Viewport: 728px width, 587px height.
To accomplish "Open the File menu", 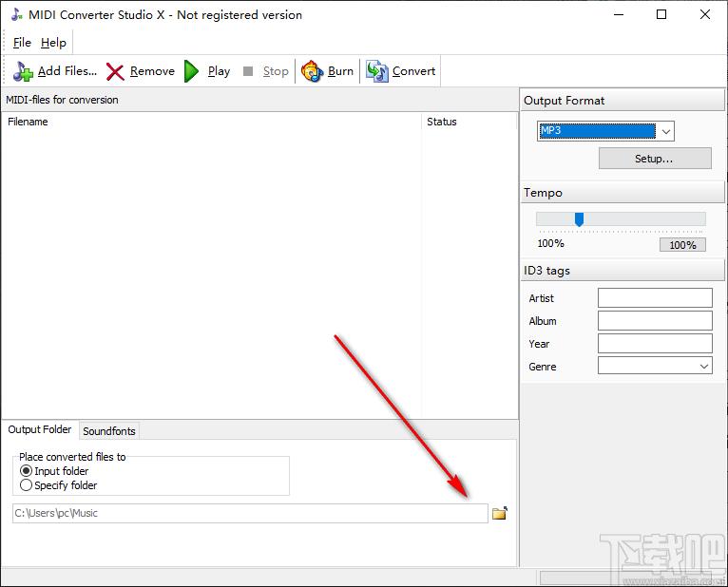I will click(22, 43).
